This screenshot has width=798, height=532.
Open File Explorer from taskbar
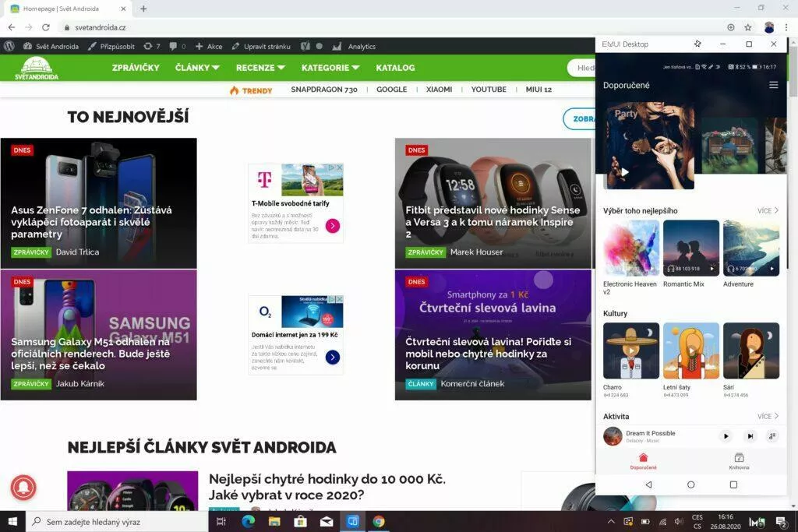[x=274, y=521]
